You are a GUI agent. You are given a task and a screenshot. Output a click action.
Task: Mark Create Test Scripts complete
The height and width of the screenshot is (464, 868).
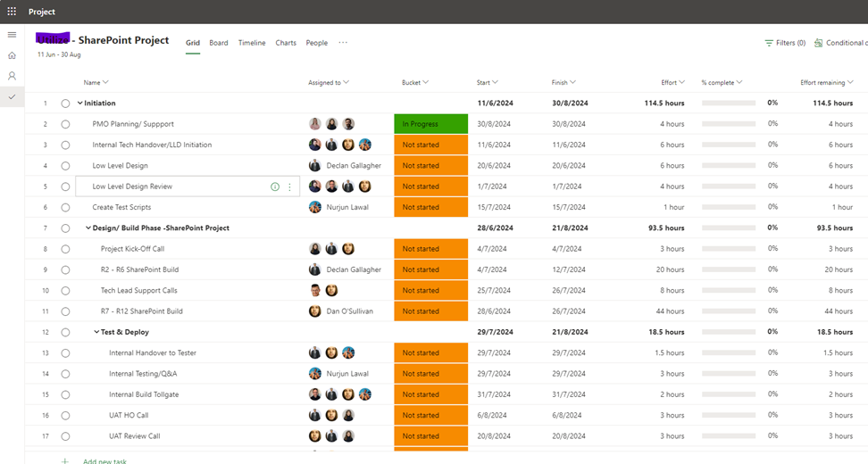[x=65, y=207]
